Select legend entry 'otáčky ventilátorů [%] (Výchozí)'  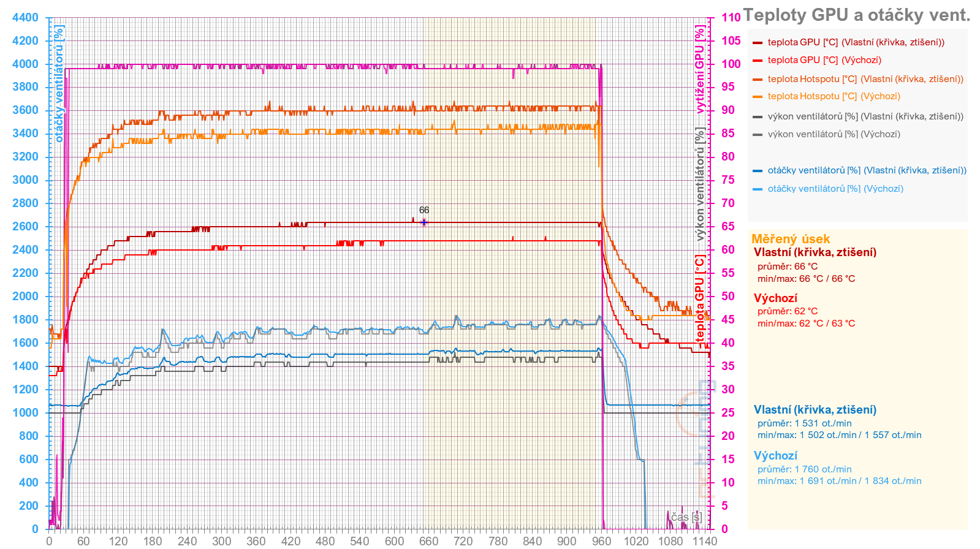835,189
